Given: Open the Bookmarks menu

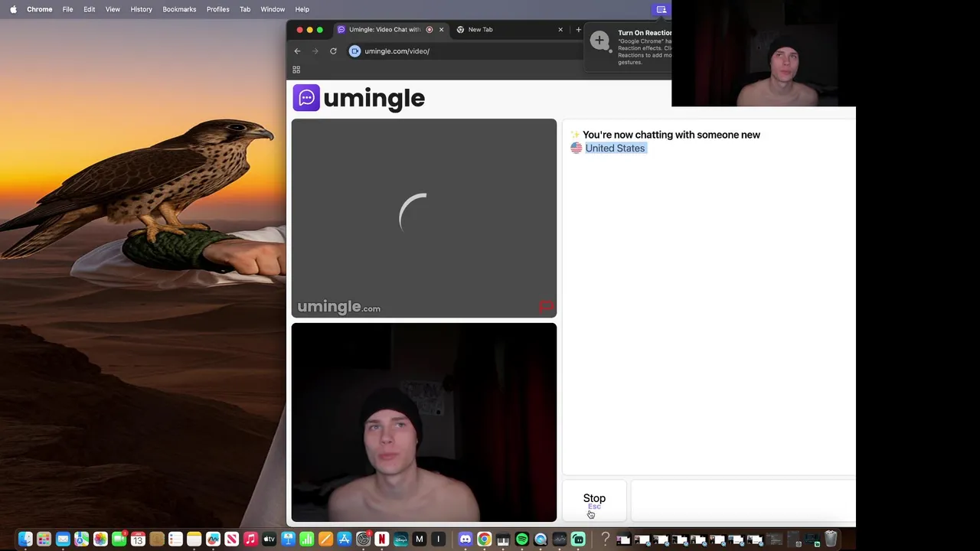Looking at the screenshot, I should click(179, 9).
